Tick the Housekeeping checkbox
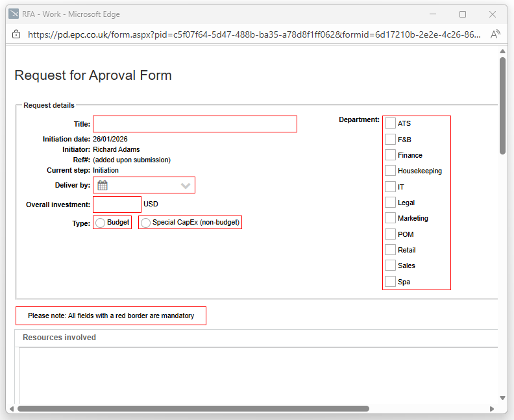Screen dimensions: 514x420 click(x=390, y=171)
